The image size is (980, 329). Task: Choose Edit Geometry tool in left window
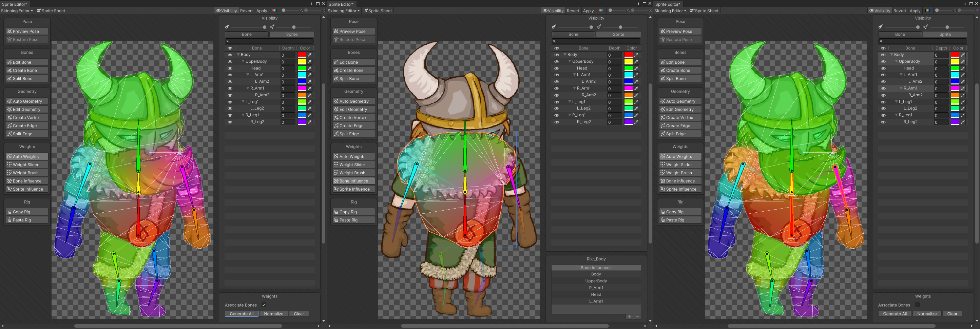coord(27,110)
